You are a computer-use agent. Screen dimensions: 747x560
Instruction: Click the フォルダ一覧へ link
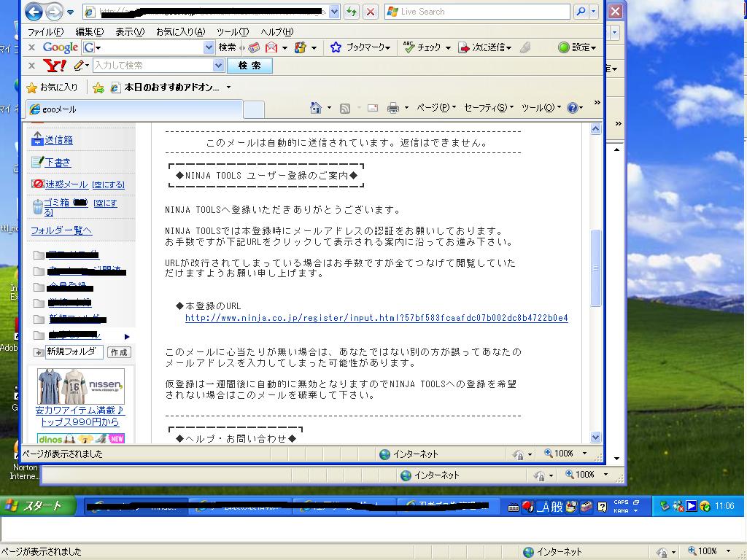pyautogui.click(x=61, y=230)
